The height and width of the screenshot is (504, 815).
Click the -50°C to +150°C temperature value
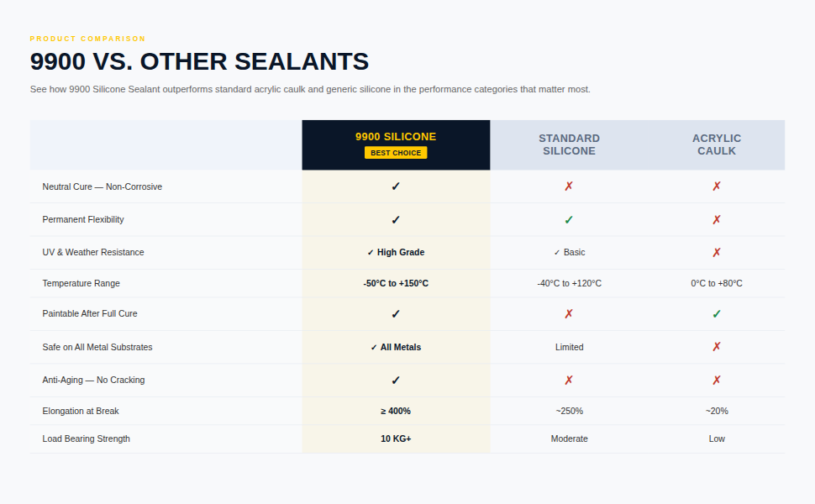pyautogui.click(x=396, y=283)
